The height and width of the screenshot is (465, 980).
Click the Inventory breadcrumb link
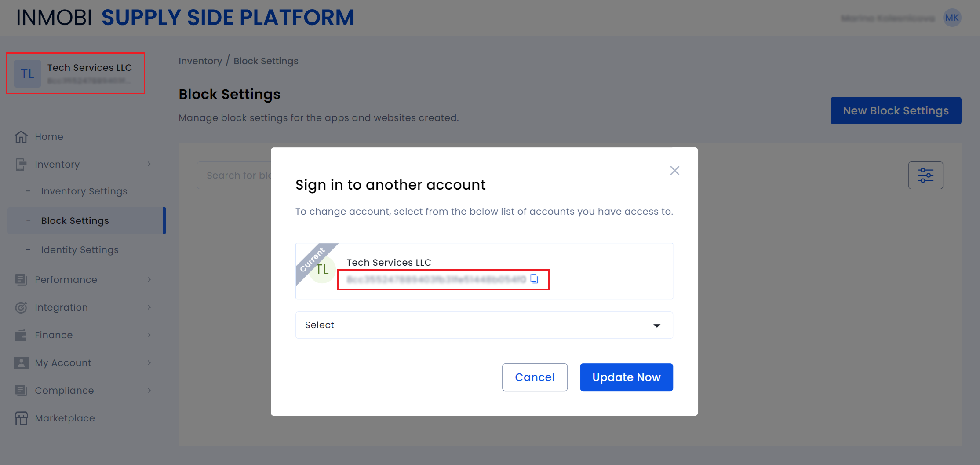(x=200, y=61)
